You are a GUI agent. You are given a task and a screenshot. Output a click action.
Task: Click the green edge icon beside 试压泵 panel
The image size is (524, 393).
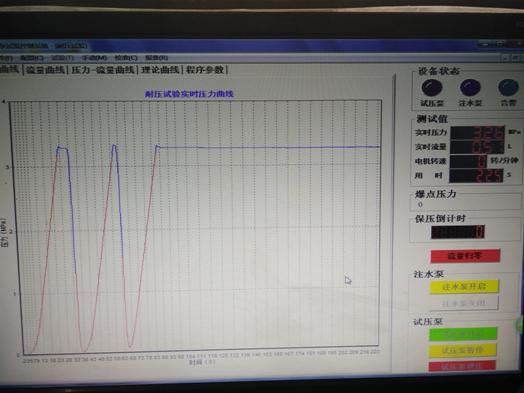tap(520, 324)
